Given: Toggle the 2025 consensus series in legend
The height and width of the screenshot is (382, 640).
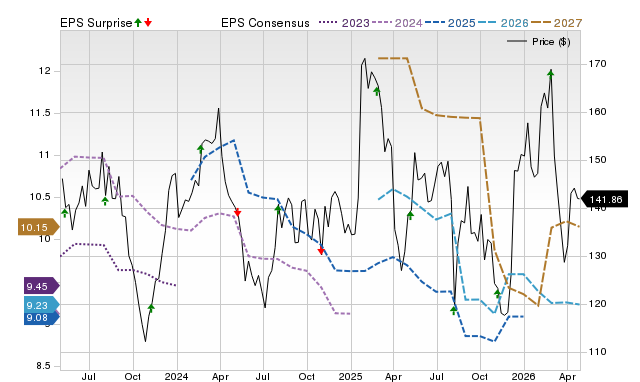Looking at the screenshot, I should click(450, 23).
